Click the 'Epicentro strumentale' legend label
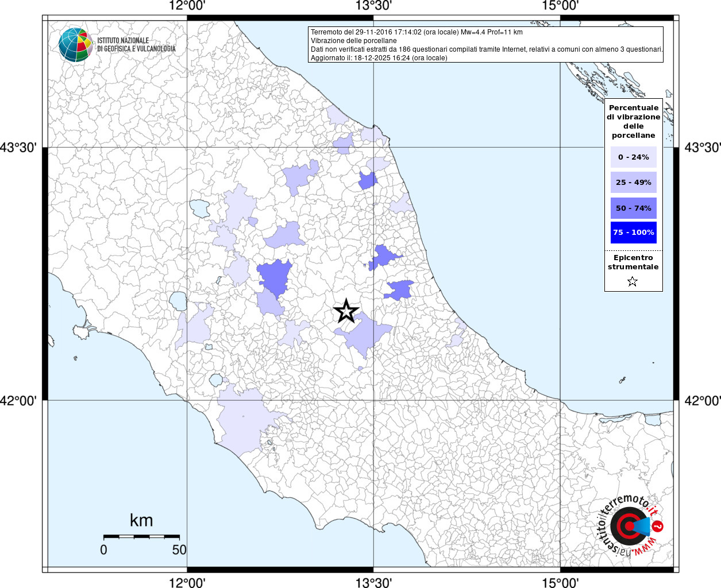This screenshot has height=588, width=721. (x=633, y=262)
